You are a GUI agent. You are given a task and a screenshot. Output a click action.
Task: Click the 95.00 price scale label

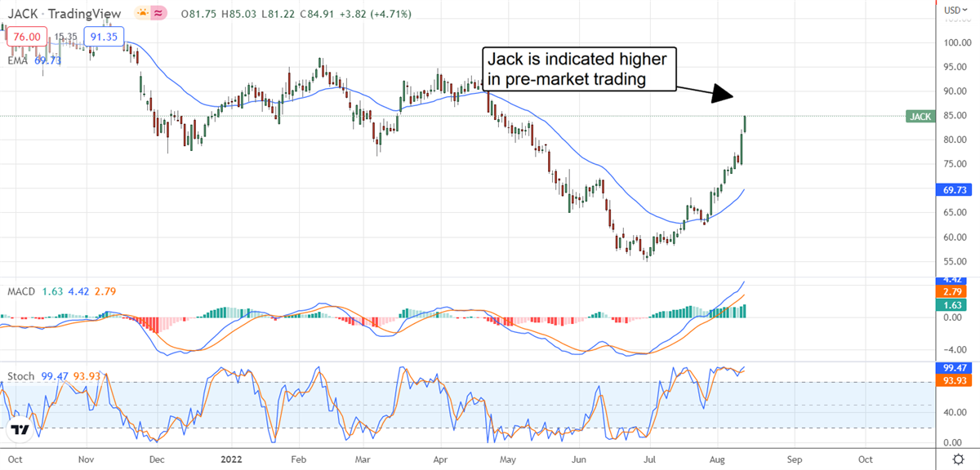click(954, 67)
